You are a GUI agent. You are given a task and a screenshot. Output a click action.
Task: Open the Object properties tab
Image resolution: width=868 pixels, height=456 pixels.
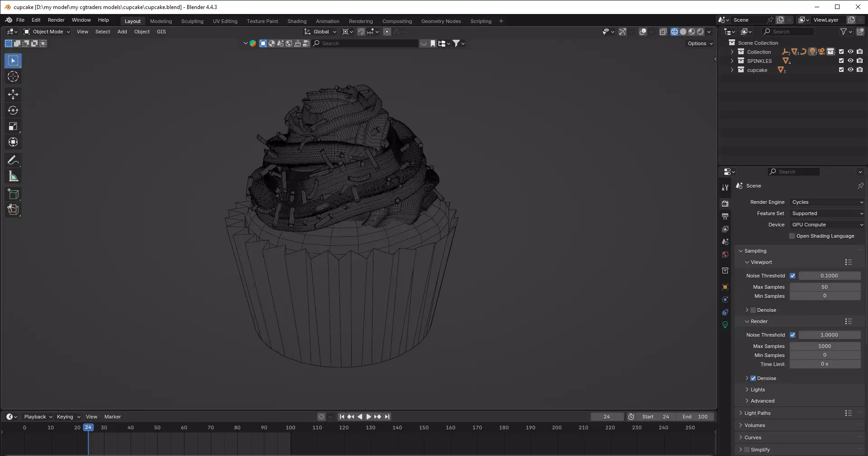[725, 287]
